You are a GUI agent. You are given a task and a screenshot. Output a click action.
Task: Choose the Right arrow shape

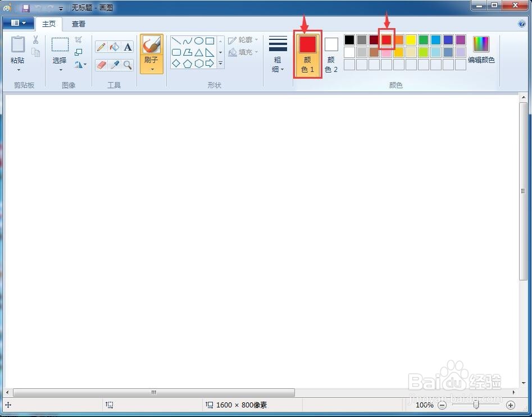(x=210, y=63)
